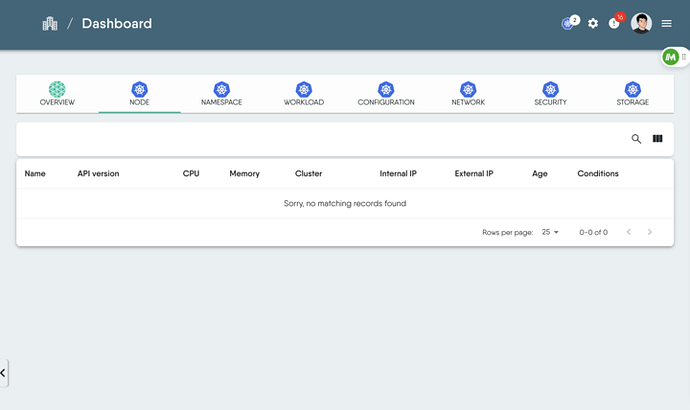Click the search magnifier icon above the table

point(636,139)
